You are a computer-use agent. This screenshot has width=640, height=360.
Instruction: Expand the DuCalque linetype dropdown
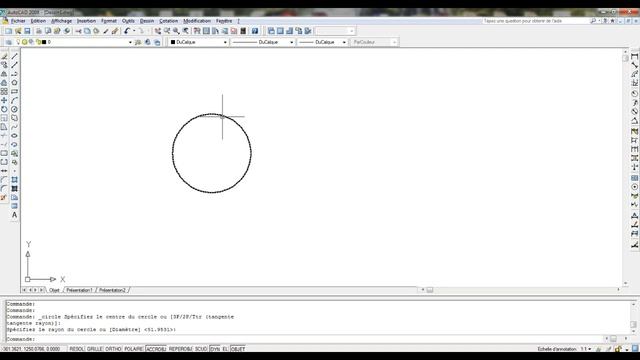(x=291, y=42)
